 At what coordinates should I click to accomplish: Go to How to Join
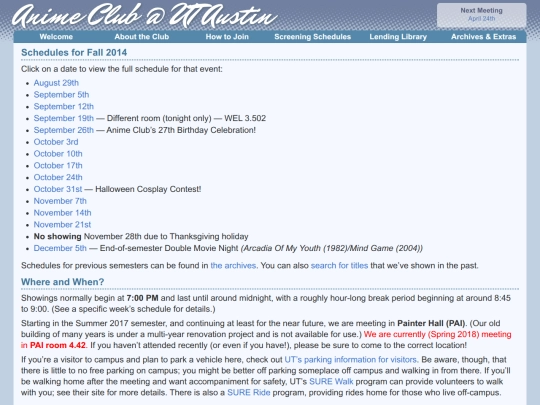coord(227,37)
